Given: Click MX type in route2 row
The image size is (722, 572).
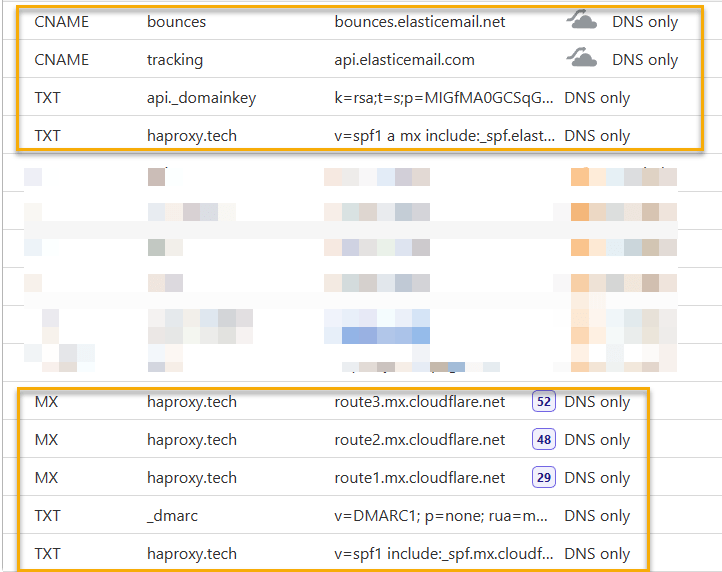Looking at the screenshot, I should coord(47,440).
